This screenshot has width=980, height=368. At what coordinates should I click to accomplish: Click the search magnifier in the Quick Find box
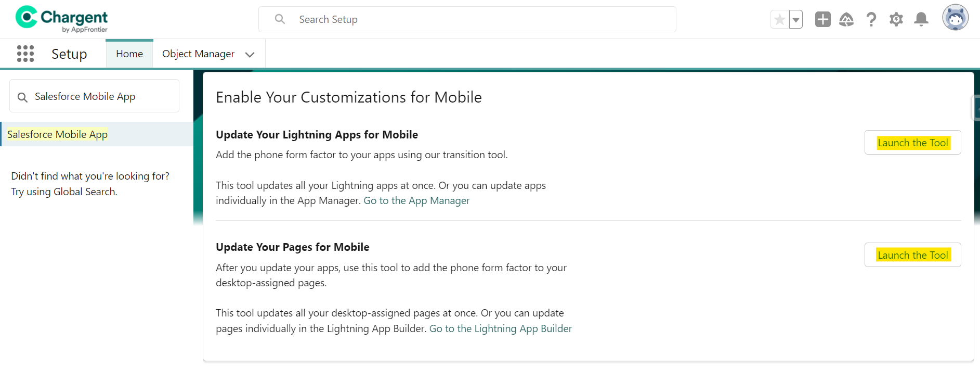pyautogui.click(x=22, y=97)
